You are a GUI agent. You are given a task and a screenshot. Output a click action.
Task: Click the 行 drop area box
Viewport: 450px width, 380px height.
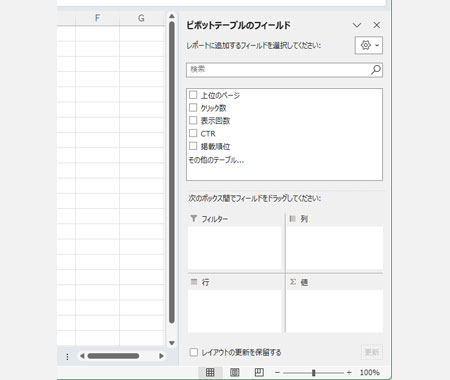pos(235,311)
